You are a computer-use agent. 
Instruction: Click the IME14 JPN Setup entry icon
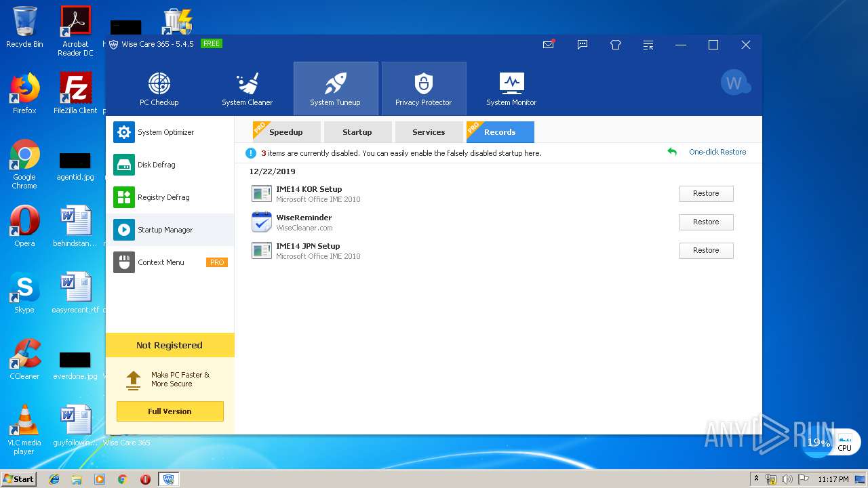click(262, 251)
